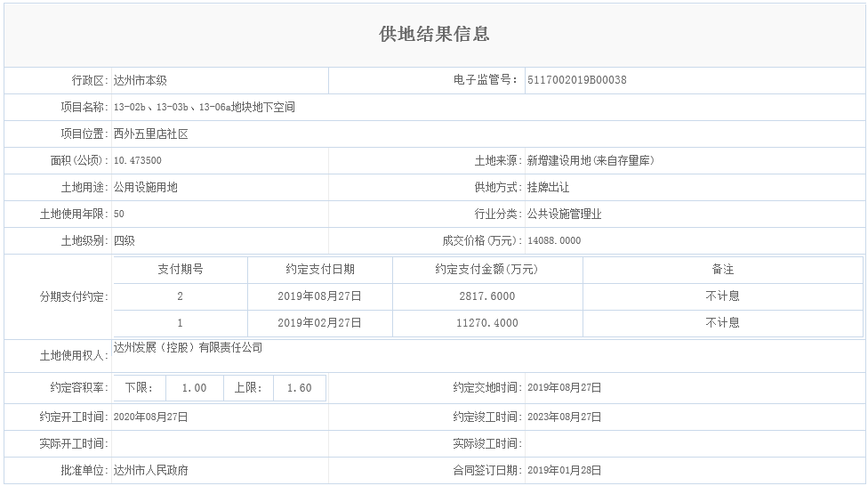Select 约定交地时间 value 2019年08月27日

coord(564,388)
